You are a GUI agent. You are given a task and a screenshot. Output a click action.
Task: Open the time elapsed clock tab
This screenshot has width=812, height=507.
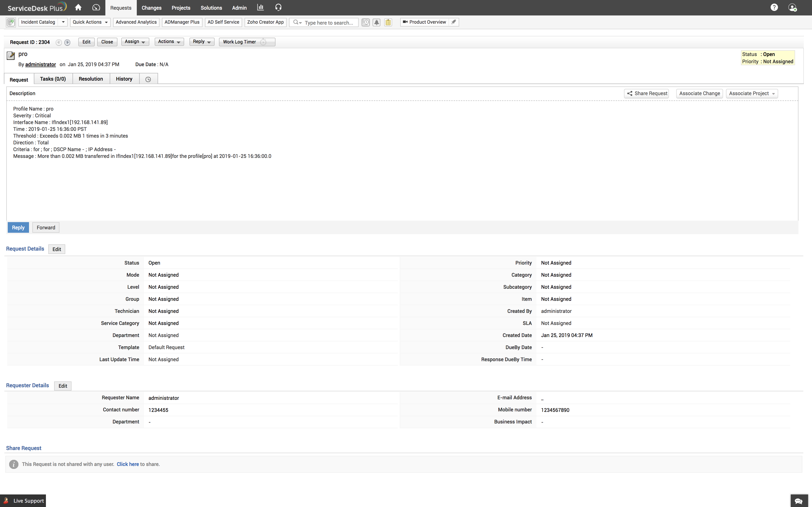point(148,79)
